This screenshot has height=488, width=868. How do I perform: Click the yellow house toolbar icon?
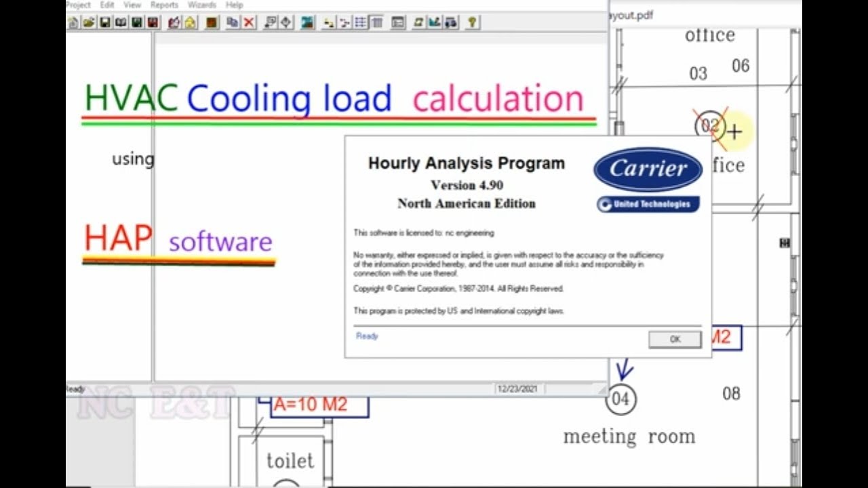(190, 22)
